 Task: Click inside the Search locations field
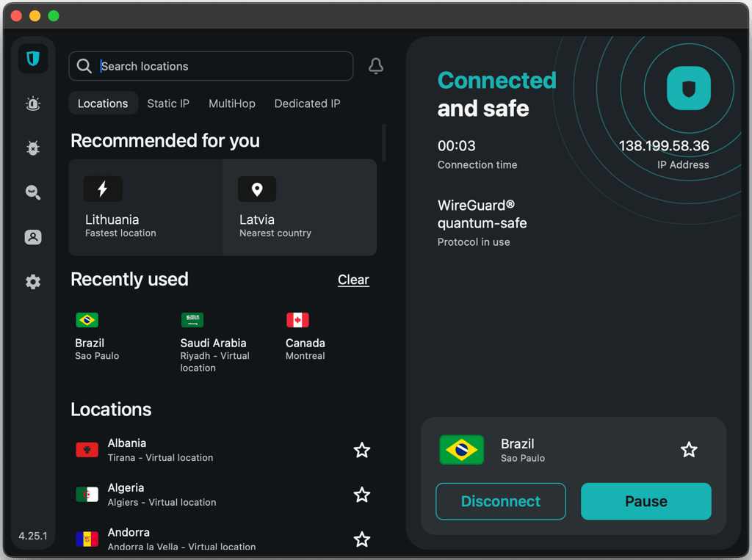(x=211, y=66)
